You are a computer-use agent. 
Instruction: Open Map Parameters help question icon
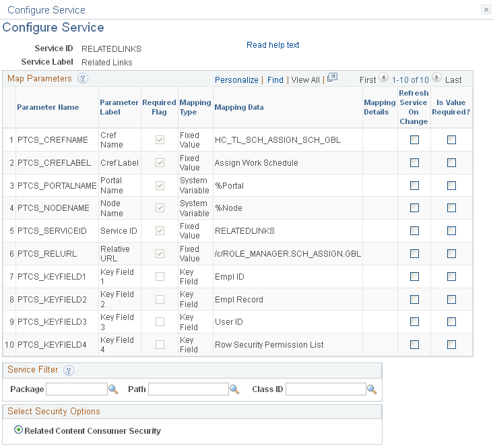point(83,78)
